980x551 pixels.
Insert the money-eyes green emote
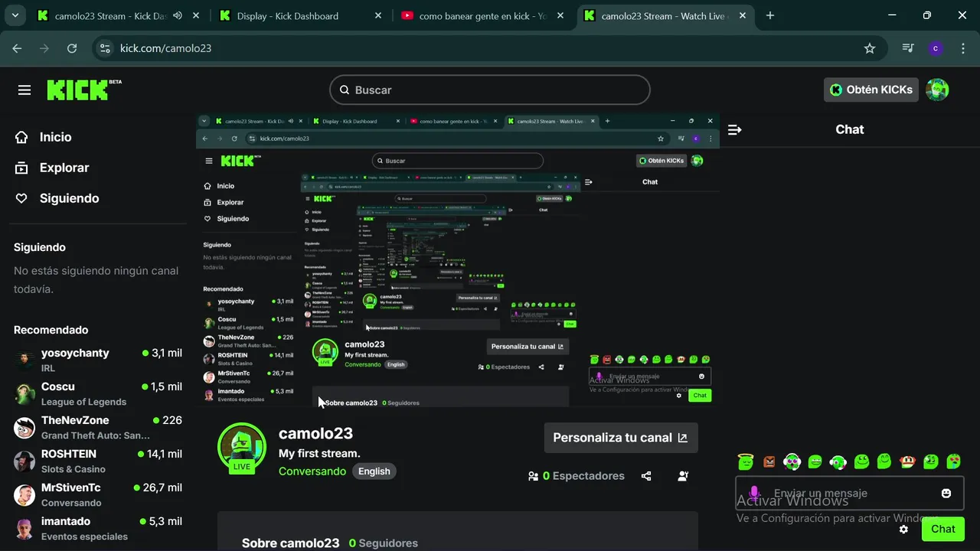(x=931, y=461)
